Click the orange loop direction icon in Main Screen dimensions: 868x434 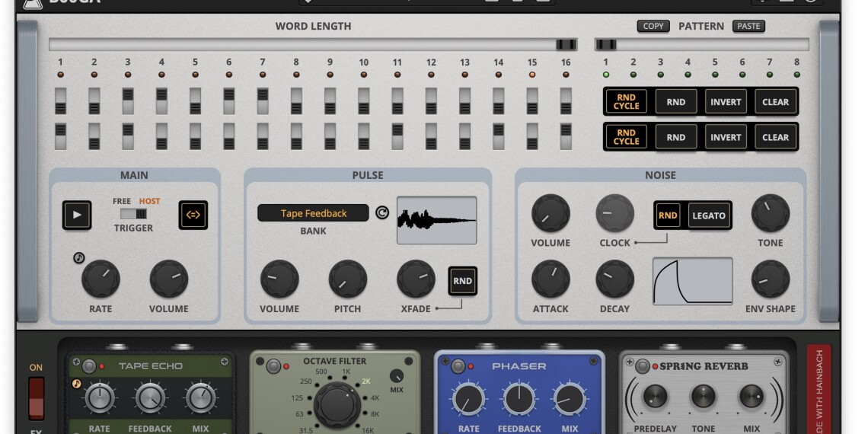pos(193,215)
